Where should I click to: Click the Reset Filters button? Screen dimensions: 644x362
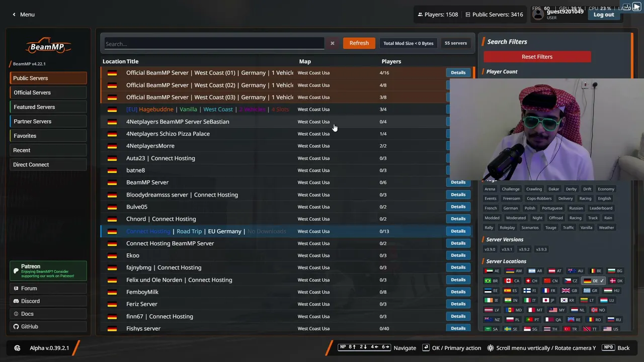(x=537, y=57)
